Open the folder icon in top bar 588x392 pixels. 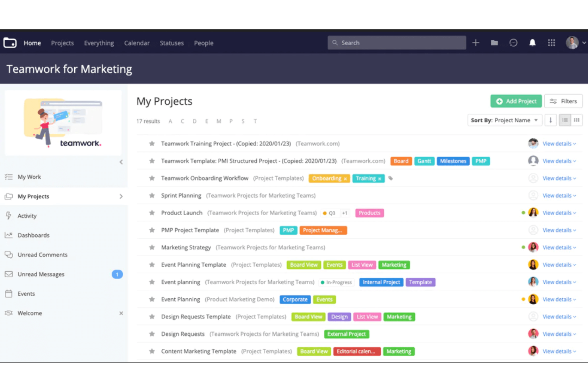494,42
